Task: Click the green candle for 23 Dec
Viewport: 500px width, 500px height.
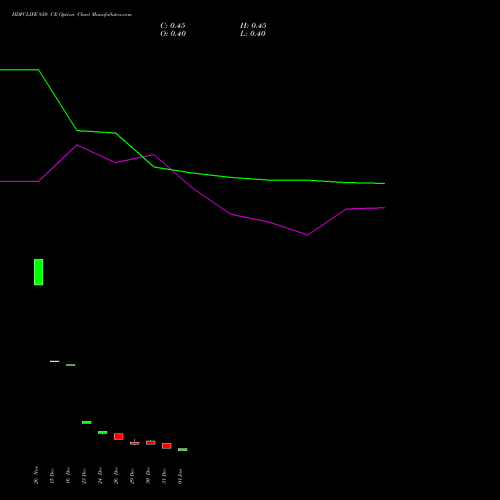Action: click(87, 422)
